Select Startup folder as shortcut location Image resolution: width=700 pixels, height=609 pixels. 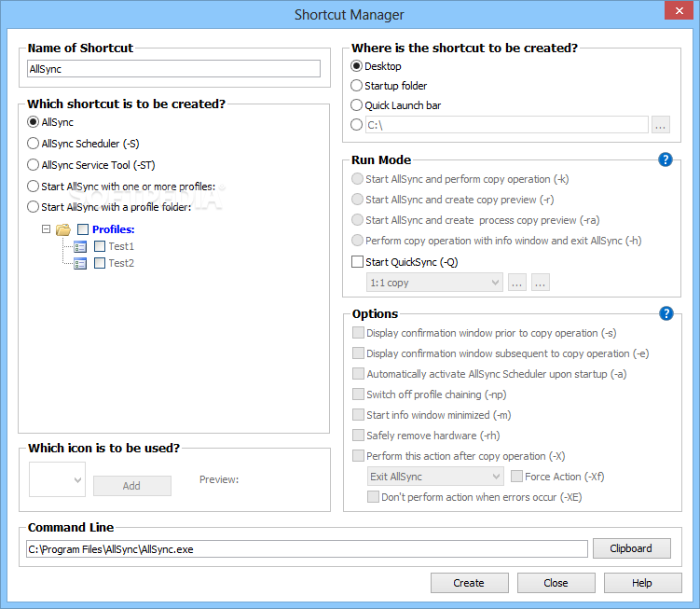click(x=356, y=86)
